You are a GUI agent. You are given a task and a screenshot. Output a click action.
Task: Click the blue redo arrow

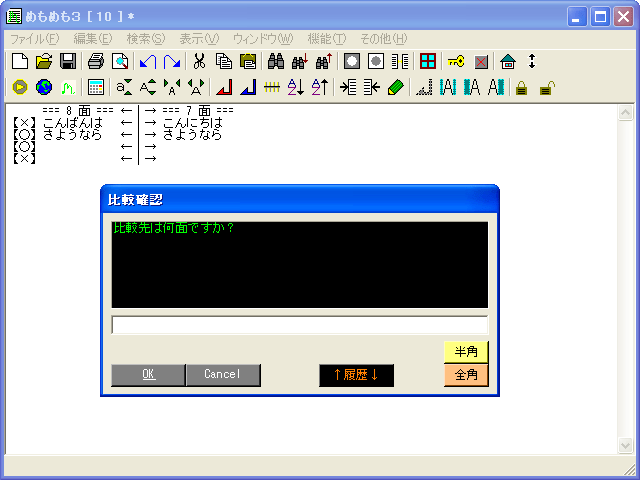point(172,62)
